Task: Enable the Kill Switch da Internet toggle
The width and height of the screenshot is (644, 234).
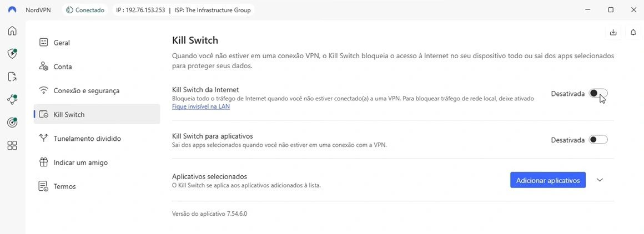Action: click(598, 94)
